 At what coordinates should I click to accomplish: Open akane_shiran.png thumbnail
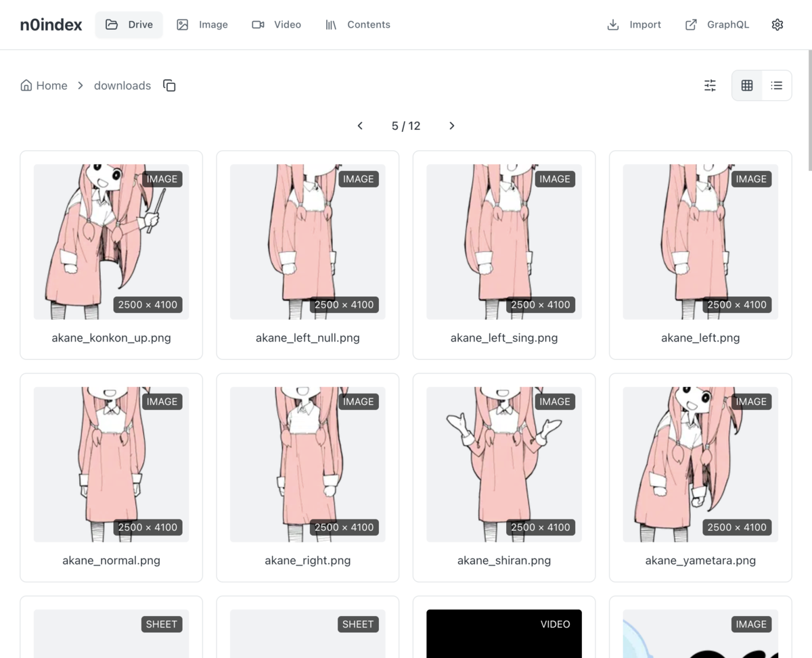[504, 464]
